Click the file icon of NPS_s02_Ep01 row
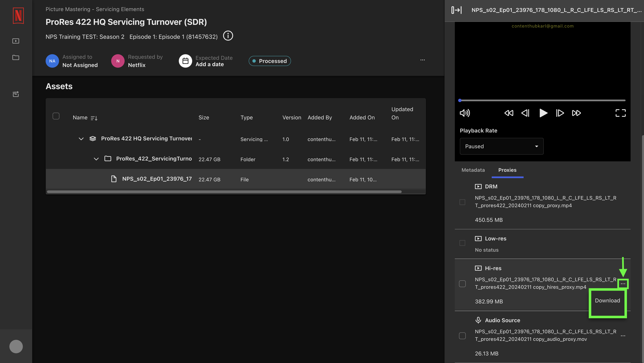Screen dimensions: 644x363 114,179
